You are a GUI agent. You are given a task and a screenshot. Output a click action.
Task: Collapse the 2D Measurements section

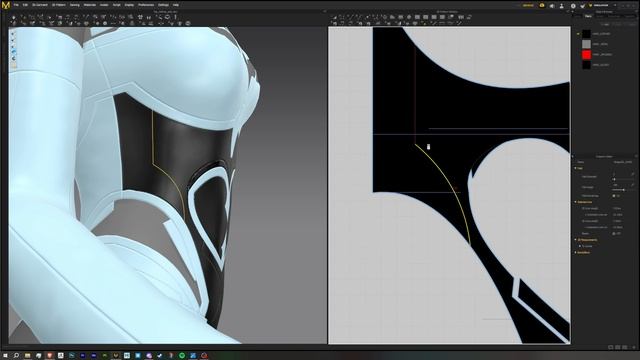click(x=576, y=240)
